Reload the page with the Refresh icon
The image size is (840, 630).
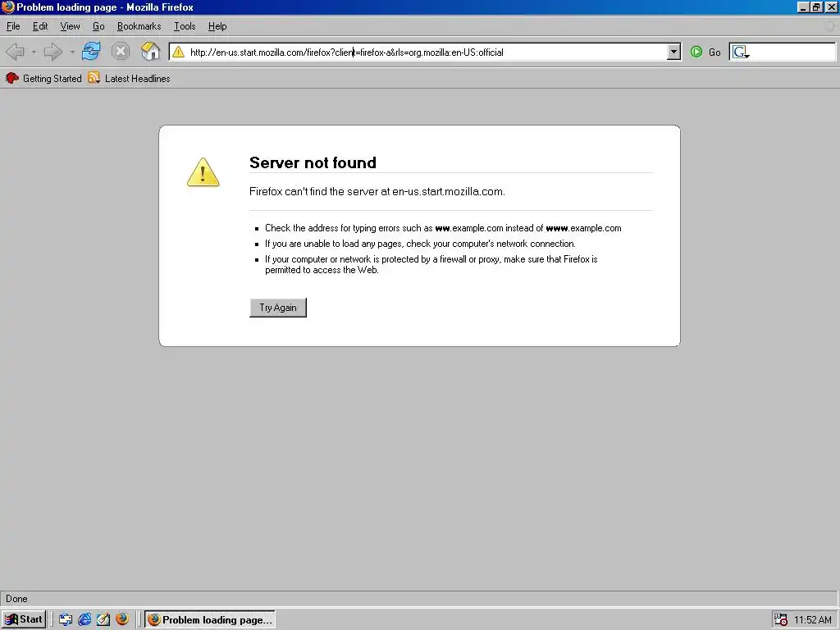click(91, 52)
